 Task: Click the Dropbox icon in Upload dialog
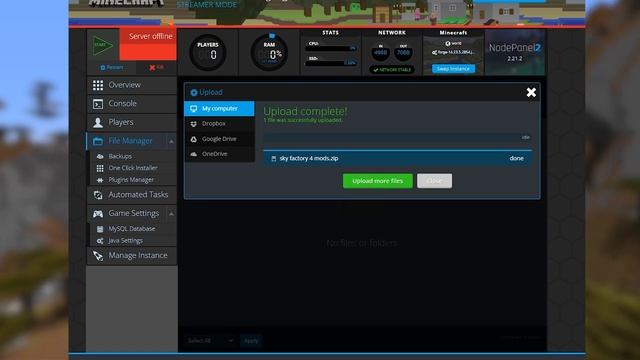194,124
